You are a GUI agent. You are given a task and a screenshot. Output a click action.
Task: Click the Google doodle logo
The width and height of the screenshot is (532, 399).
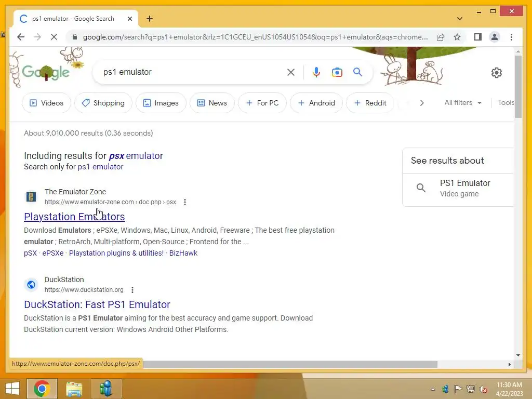point(46,72)
